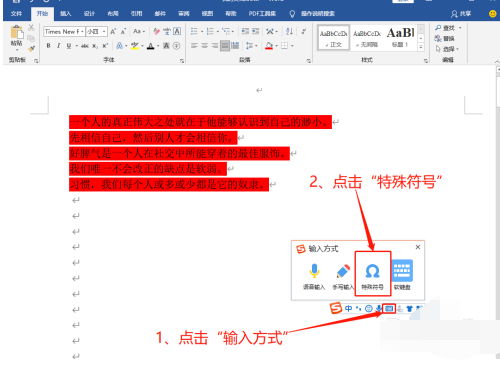Toggle superscript formatting

(105, 46)
